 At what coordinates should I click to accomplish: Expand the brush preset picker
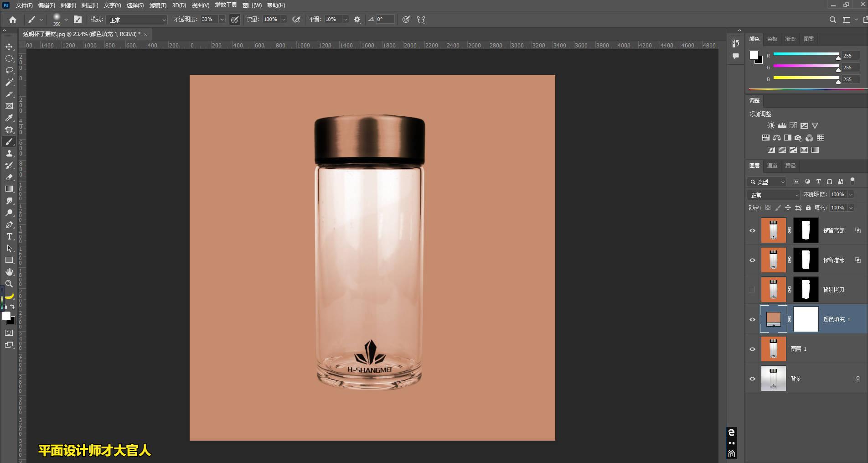(x=67, y=19)
